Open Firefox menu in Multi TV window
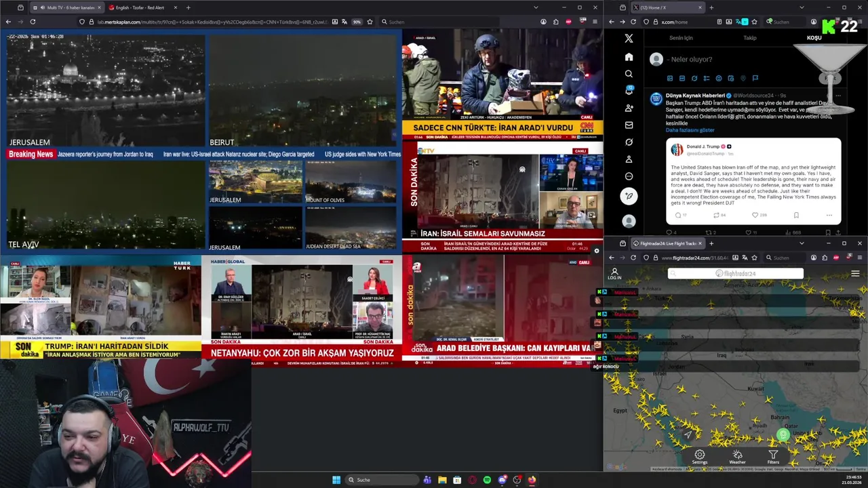 pos(595,22)
